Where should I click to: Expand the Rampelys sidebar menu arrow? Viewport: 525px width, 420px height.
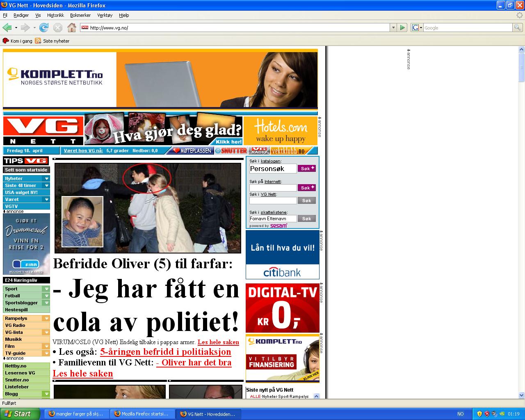(47, 318)
